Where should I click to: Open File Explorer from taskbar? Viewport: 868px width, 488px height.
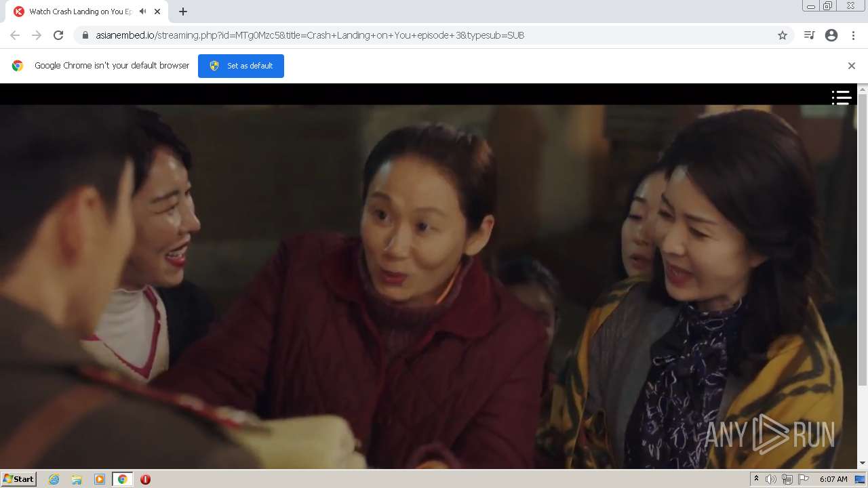[x=77, y=479]
